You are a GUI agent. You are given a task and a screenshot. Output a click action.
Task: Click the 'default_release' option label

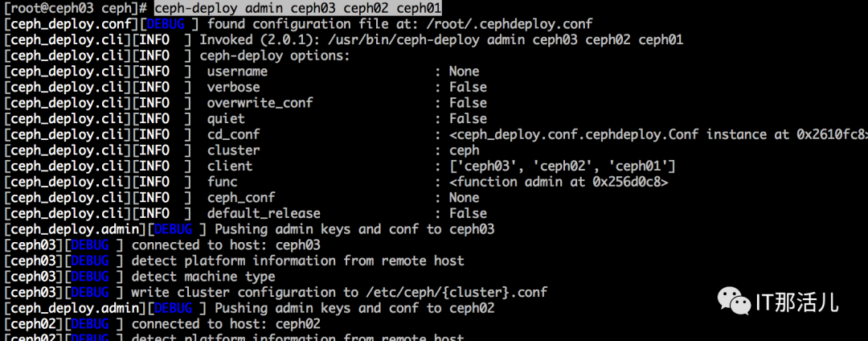click(264, 213)
